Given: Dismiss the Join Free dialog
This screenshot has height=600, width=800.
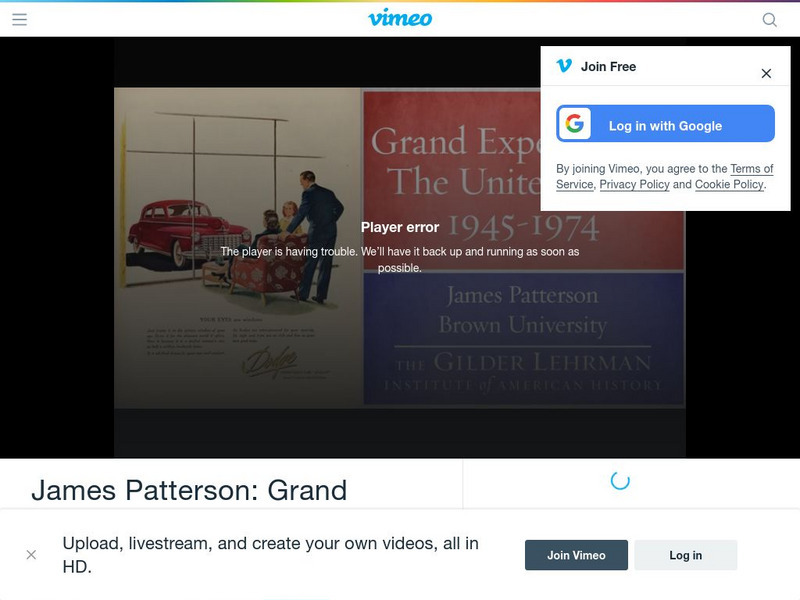Looking at the screenshot, I should click(x=766, y=71).
